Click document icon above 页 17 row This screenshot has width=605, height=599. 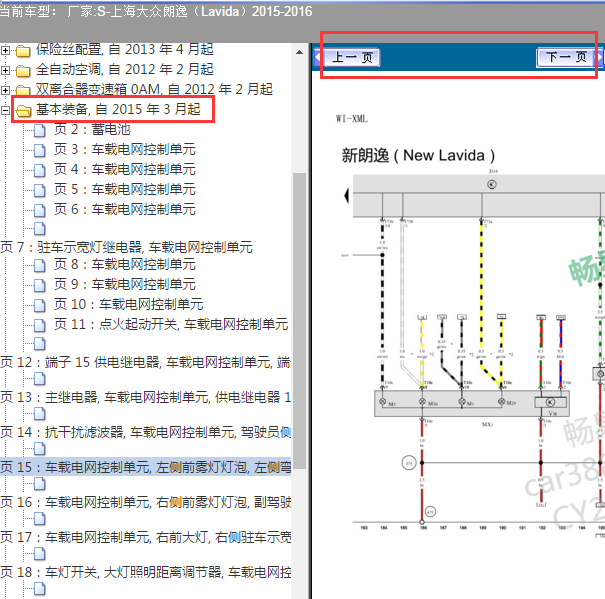pos(39,519)
